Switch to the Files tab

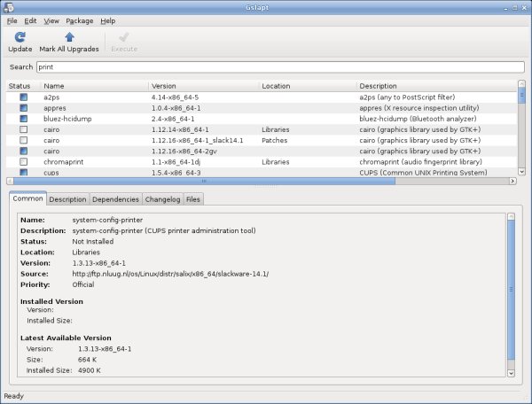coord(193,199)
